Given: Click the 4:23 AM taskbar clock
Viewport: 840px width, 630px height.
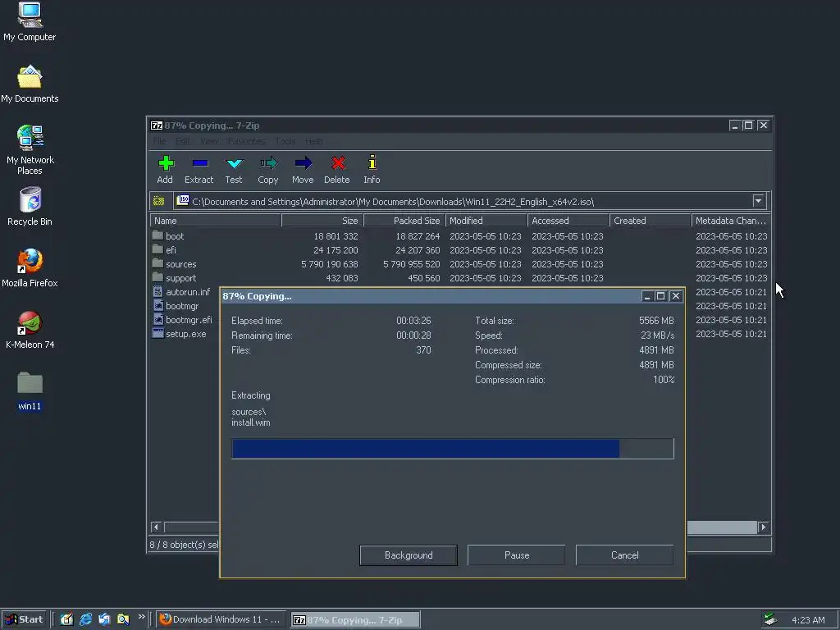Looking at the screenshot, I should tap(808, 620).
